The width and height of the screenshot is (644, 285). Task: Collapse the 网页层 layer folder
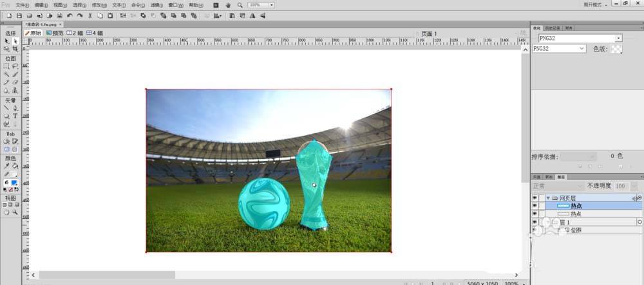tap(547, 198)
